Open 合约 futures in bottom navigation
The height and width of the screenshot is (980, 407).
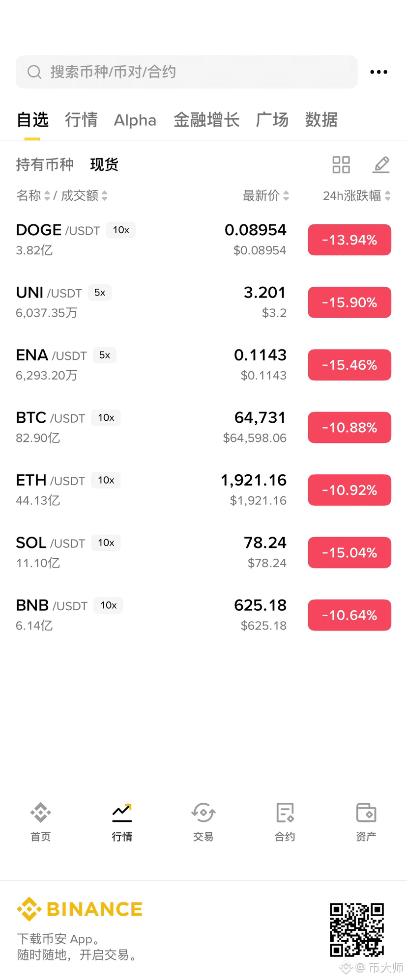[285, 822]
